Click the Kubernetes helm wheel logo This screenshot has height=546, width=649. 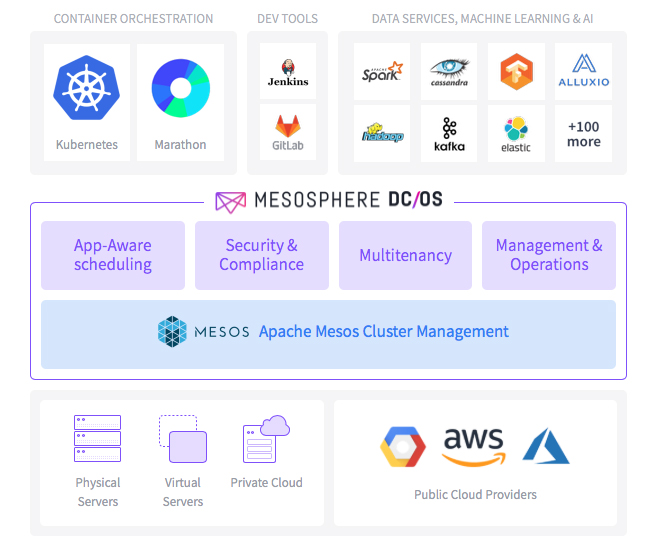tap(87, 88)
